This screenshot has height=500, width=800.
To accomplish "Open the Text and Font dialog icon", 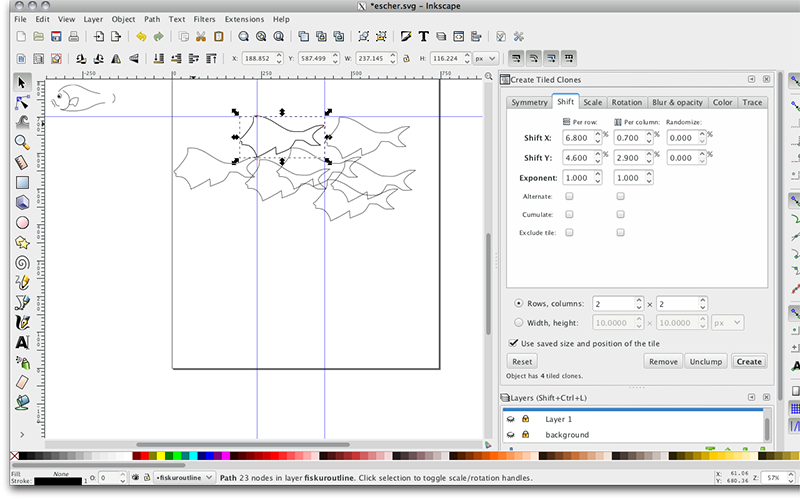I will [423, 37].
